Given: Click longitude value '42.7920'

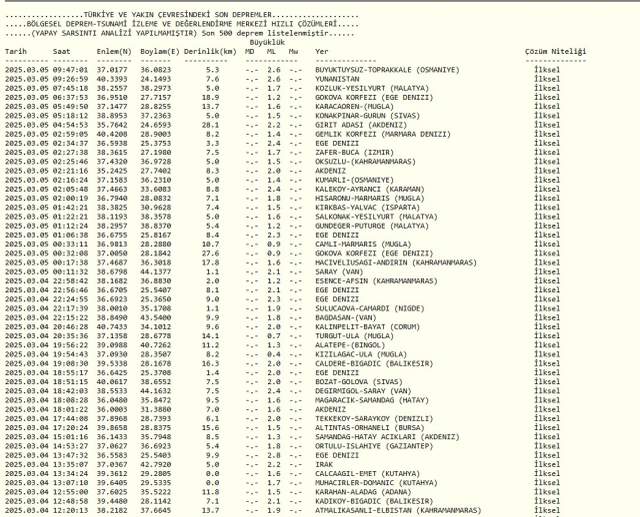Looking at the screenshot, I should pos(156,465).
